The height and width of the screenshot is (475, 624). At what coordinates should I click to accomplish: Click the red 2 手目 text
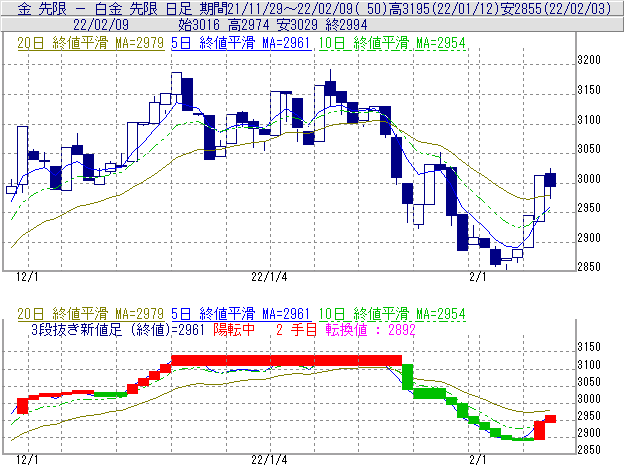click(x=296, y=330)
